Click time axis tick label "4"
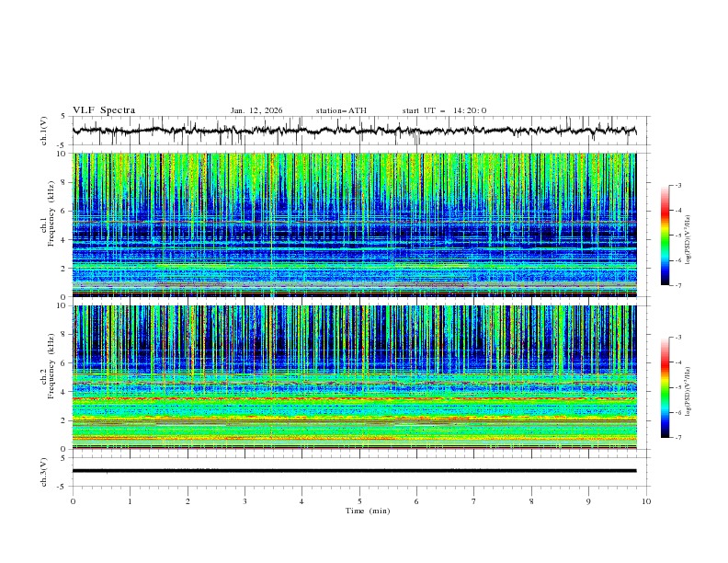This screenshot has height=563, width=728. coord(301,501)
